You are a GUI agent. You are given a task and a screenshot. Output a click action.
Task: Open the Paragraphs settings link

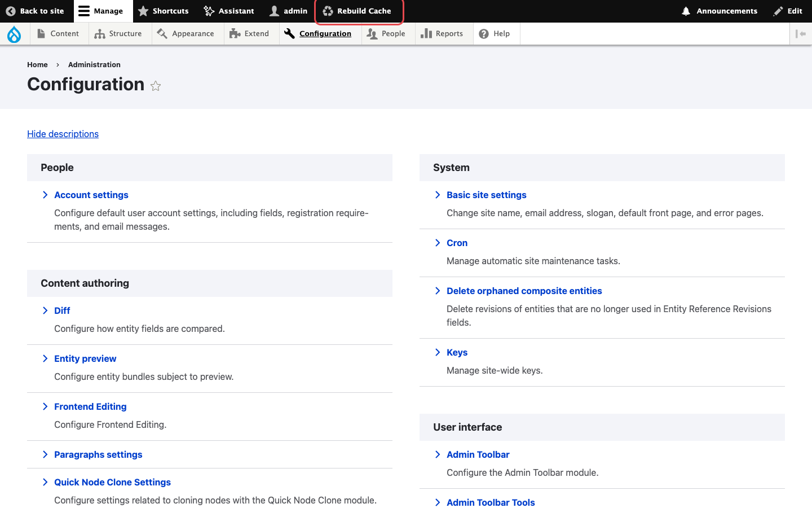98,454
